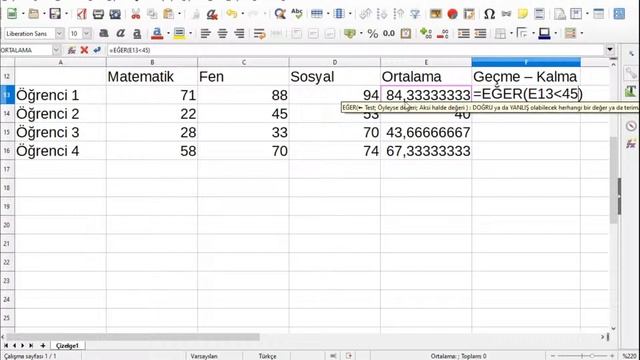640x360 pixels.
Task: Run the Abc spelling check
Action: (297, 14)
